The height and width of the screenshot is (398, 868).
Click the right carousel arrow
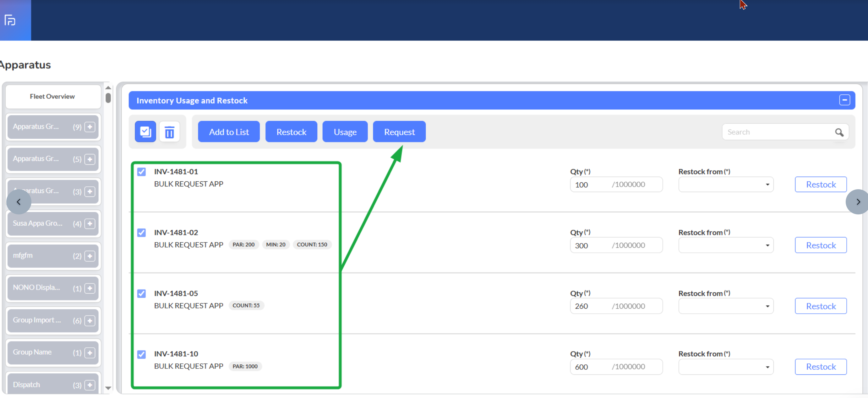tap(858, 202)
